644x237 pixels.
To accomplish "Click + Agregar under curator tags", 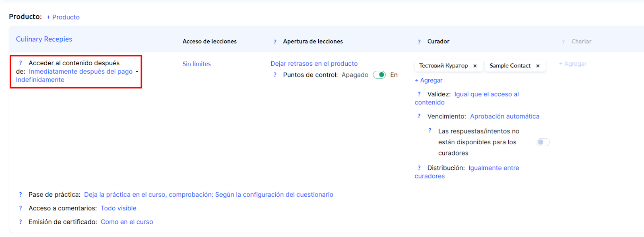I will (x=429, y=81).
